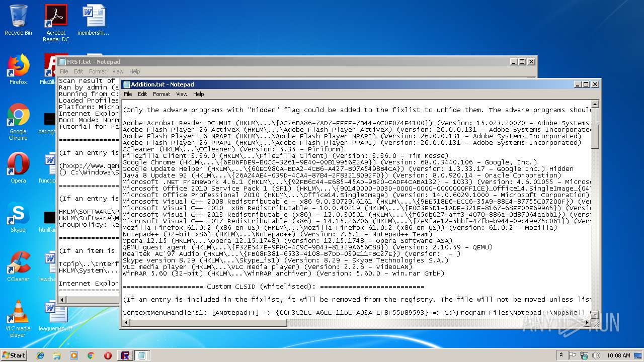The image size is (644, 362).
Task: Open the functio document icon on desktop
Action: [x=49, y=168]
